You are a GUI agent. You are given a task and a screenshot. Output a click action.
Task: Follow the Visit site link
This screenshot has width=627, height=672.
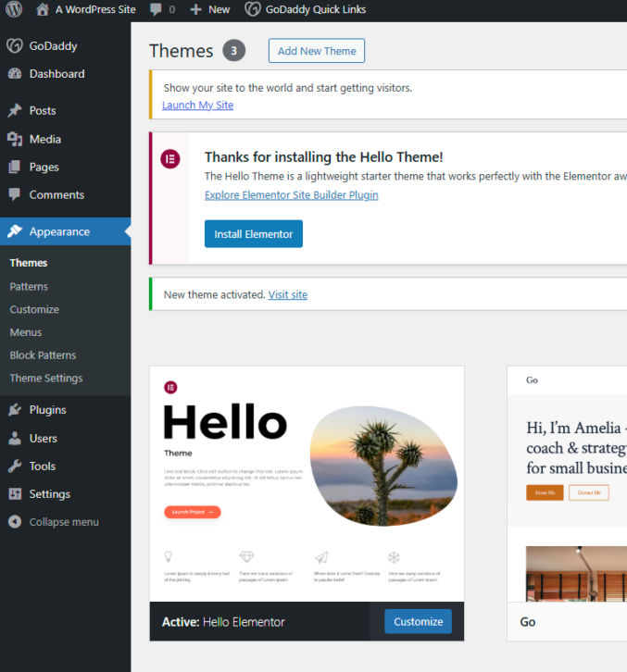288,295
